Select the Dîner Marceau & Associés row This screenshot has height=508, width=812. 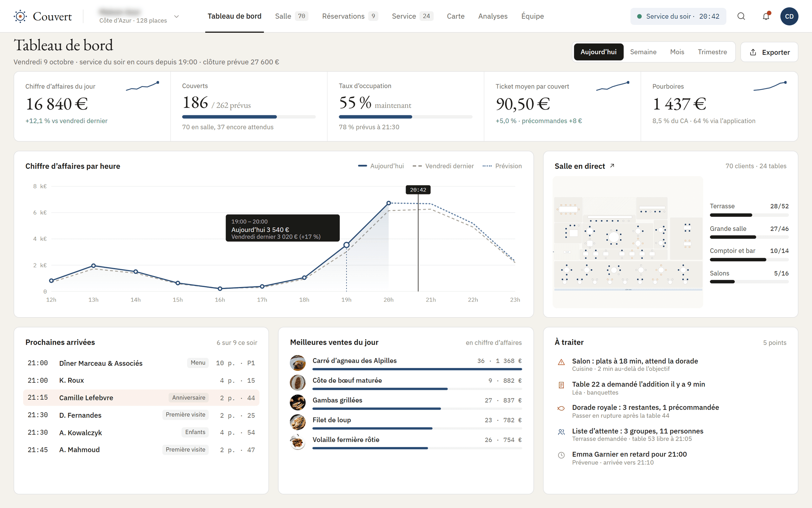141,363
